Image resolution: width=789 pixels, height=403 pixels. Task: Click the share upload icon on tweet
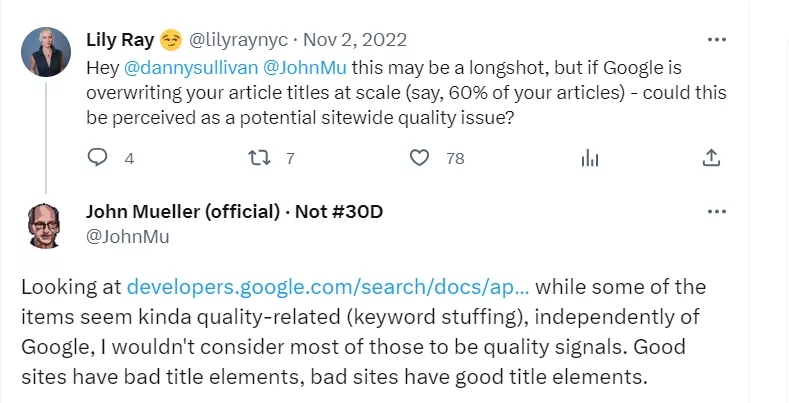(711, 157)
